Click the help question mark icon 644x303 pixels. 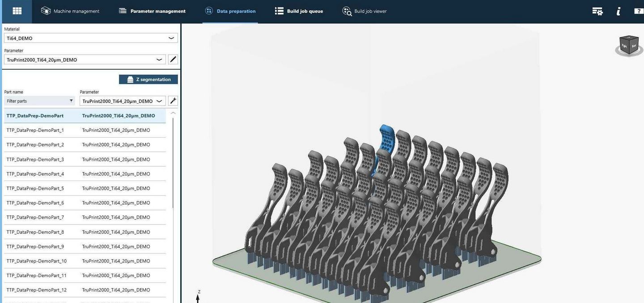(x=638, y=11)
